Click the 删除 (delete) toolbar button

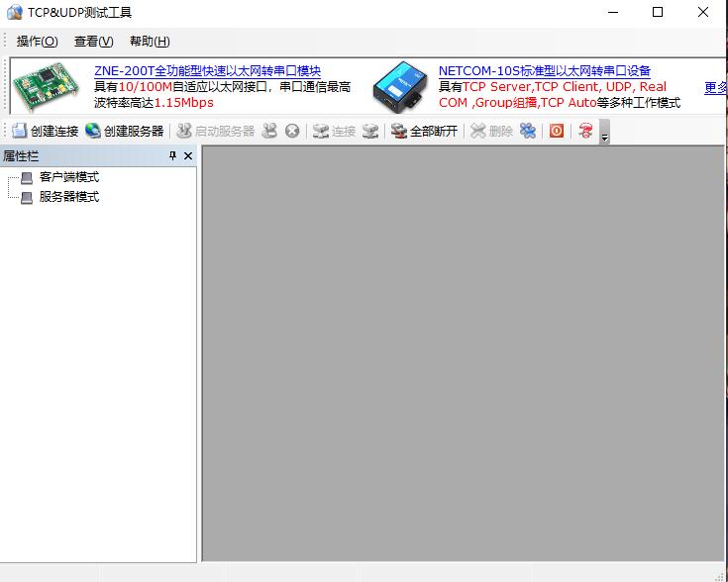(x=491, y=131)
